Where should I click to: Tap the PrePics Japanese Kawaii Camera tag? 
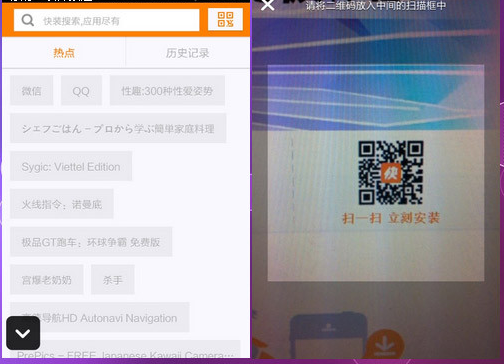click(x=125, y=349)
